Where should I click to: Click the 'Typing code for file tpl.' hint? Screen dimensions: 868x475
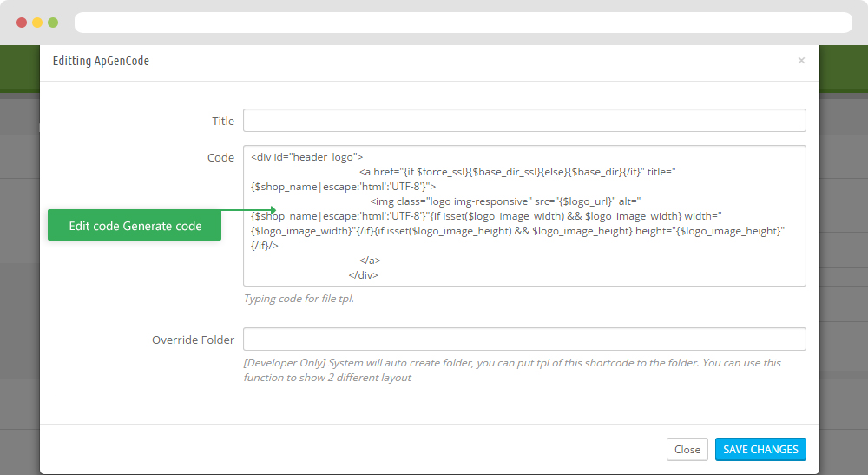click(299, 299)
